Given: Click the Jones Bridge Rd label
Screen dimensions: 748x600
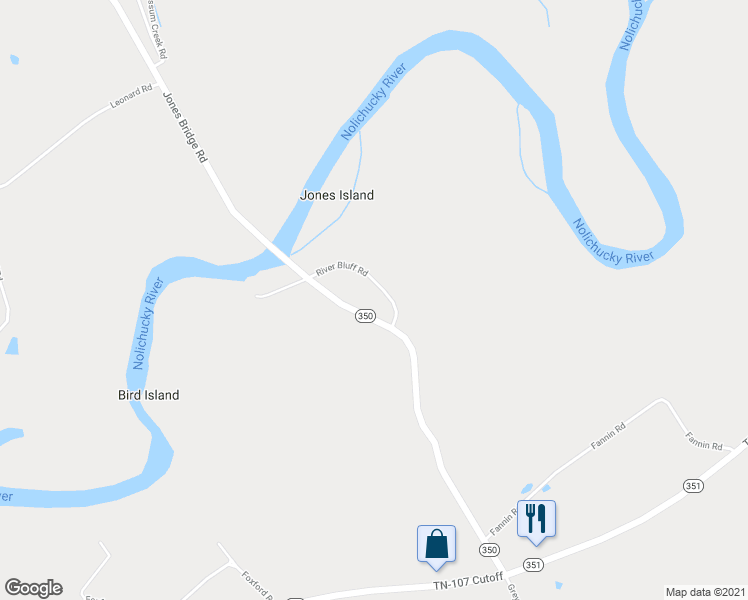Looking at the screenshot, I should point(186,127).
